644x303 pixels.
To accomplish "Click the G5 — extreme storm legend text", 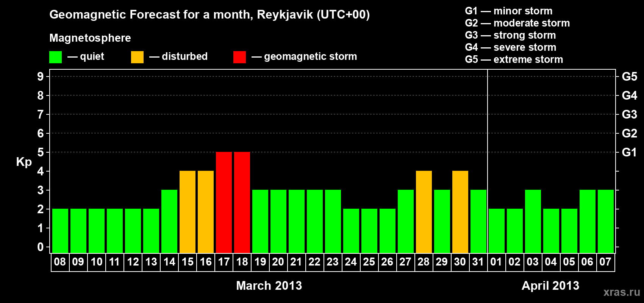I will tap(514, 59).
